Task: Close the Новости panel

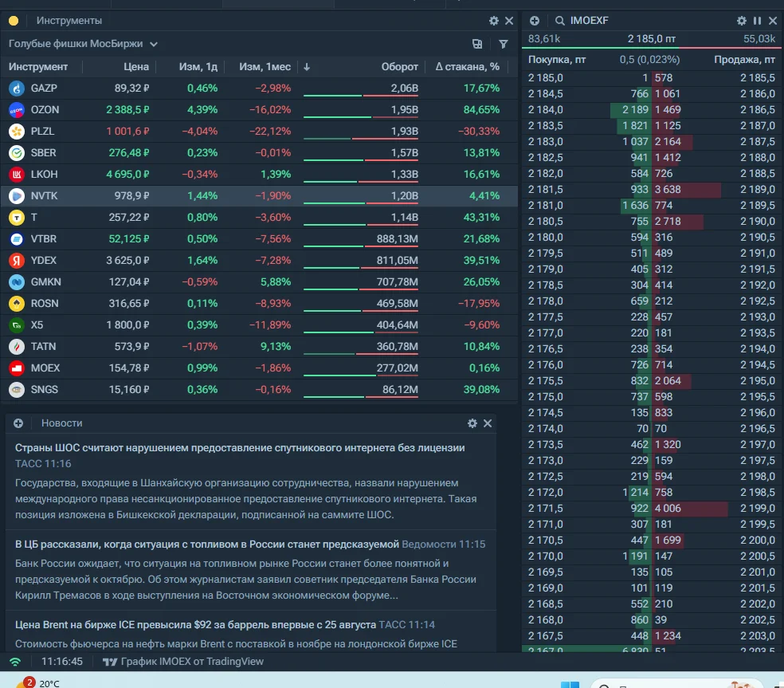Action: click(488, 423)
